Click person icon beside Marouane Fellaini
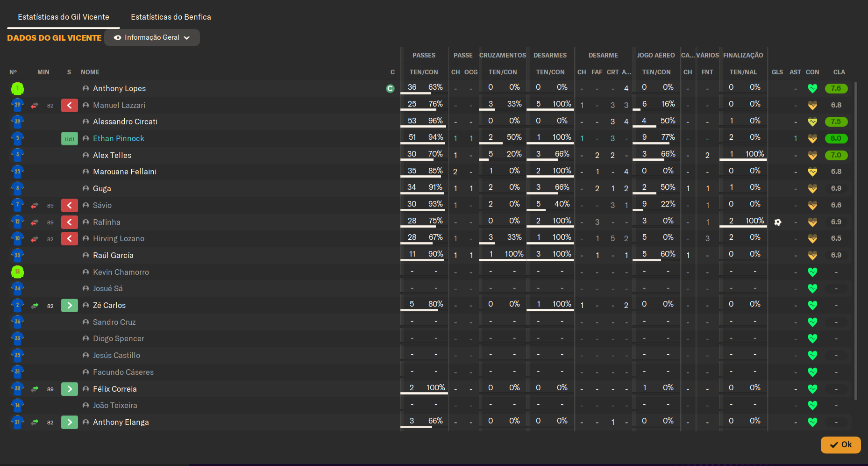 (x=85, y=172)
